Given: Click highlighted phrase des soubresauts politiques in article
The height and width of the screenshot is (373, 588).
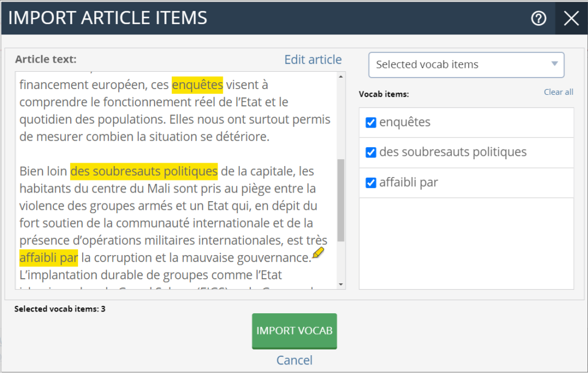Looking at the screenshot, I should [144, 171].
